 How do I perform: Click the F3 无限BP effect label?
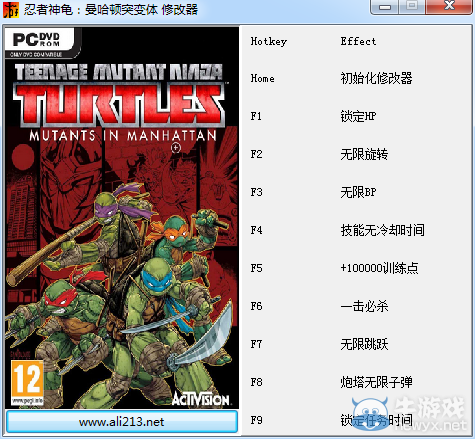pos(358,192)
